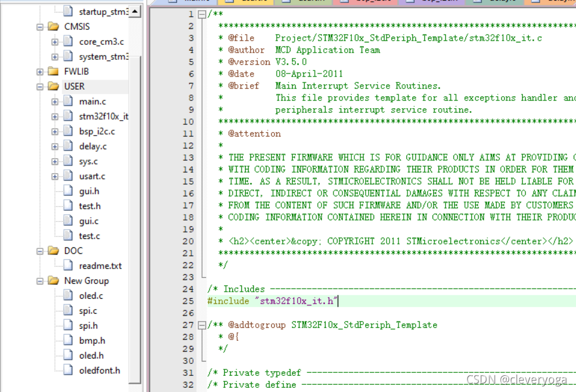Select delay.c in the project tree
The width and height of the screenshot is (576, 392).
point(93,146)
